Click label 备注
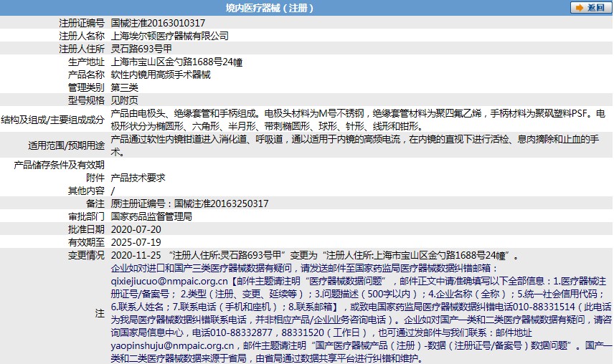This screenshot has width=614, height=364. [95, 203]
